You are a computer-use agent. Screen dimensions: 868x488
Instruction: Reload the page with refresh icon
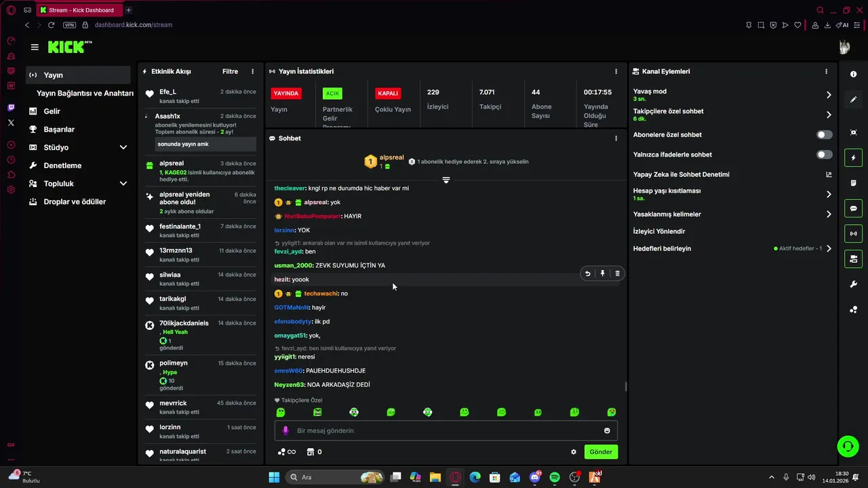(x=51, y=25)
